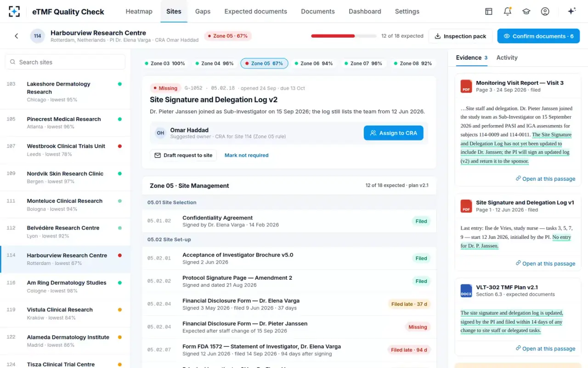This screenshot has height=368, width=588.
Task: Click the Mark not required link
Action: [x=247, y=155]
